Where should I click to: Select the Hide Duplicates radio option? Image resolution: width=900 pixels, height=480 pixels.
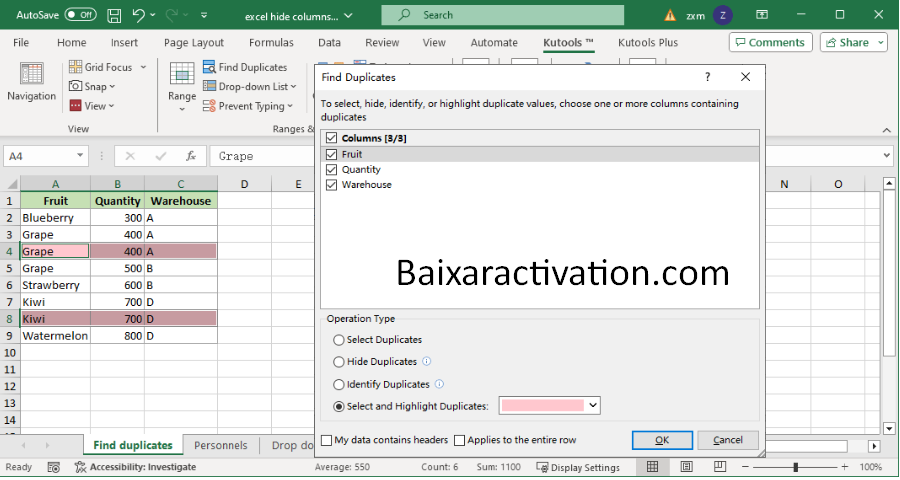pos(339,362)
